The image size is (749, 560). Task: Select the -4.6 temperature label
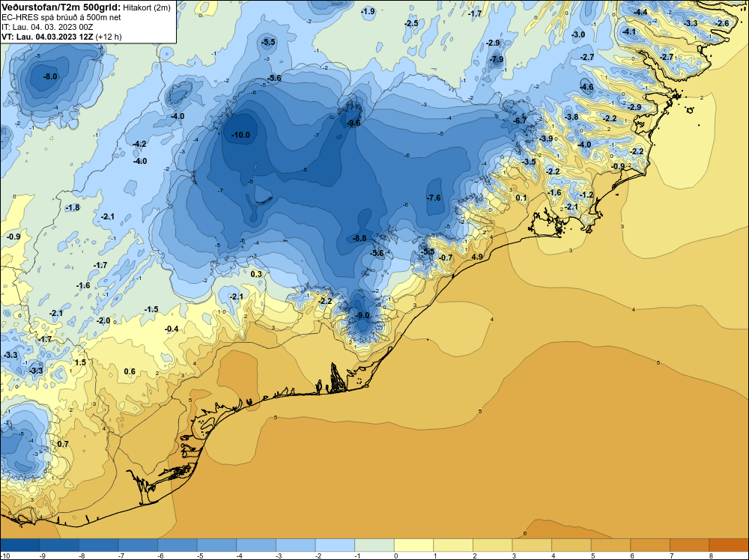(586, 87)
